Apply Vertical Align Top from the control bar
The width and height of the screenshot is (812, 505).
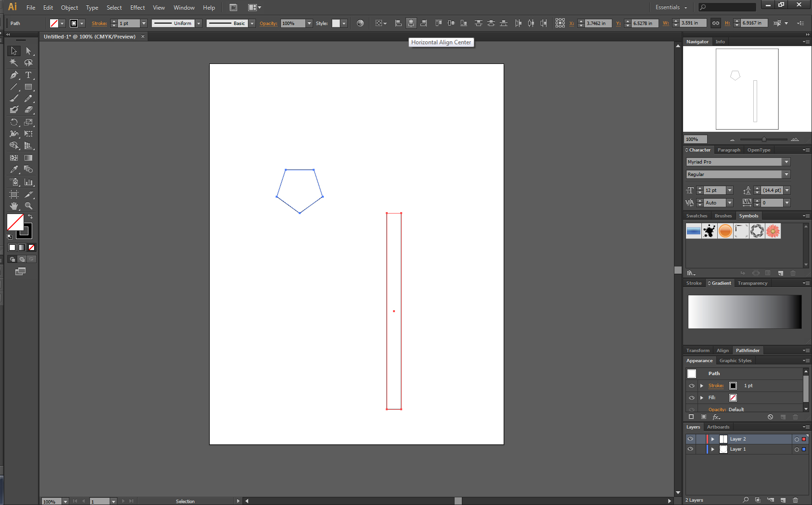(x=438, y=23)
